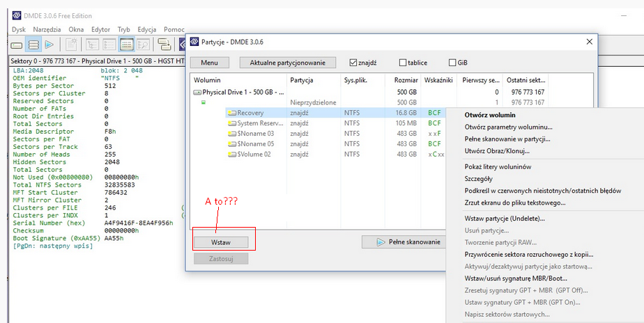Click the Nieprzydzielone partition cell
Image resolution: width=644 pixels, height=323 pixels.
(x=314, y=102)
